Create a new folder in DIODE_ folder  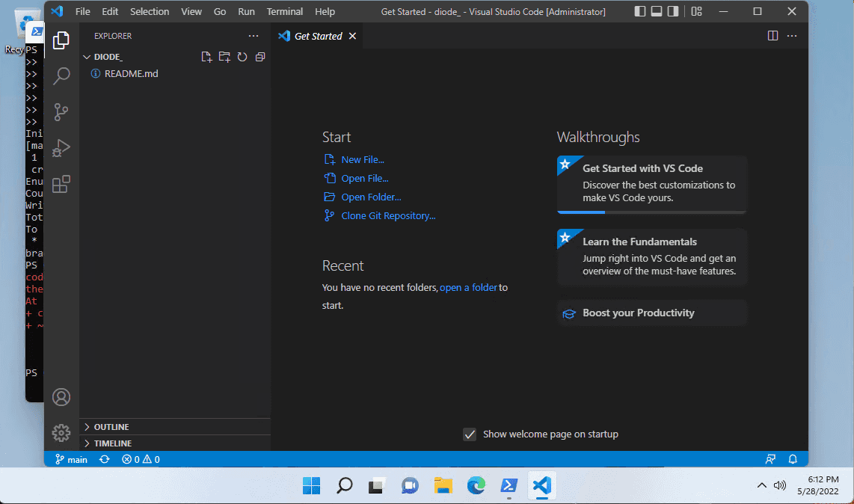pos(224,57)
